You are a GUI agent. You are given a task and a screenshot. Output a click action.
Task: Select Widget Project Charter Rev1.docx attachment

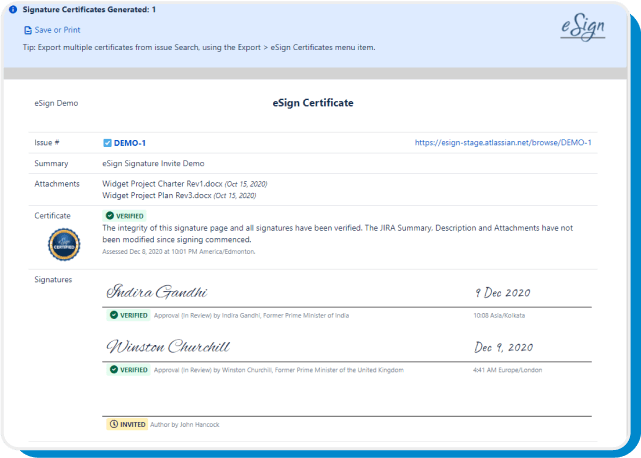pyautogui.click(x=162, y=184)
